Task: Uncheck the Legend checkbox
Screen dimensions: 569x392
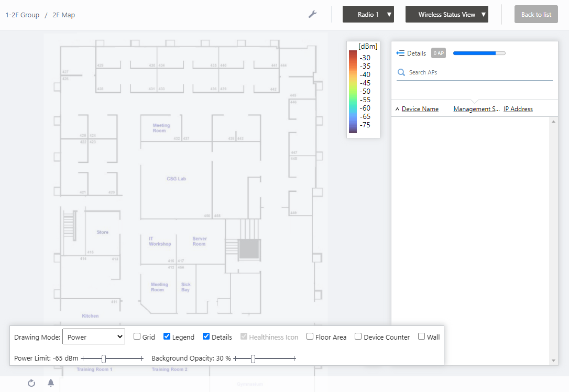Action: [167, 336]
